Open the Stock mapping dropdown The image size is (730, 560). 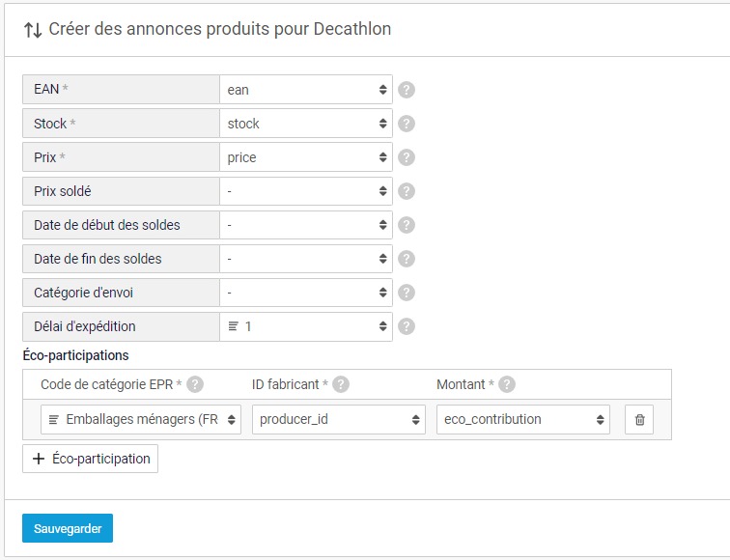306,124
